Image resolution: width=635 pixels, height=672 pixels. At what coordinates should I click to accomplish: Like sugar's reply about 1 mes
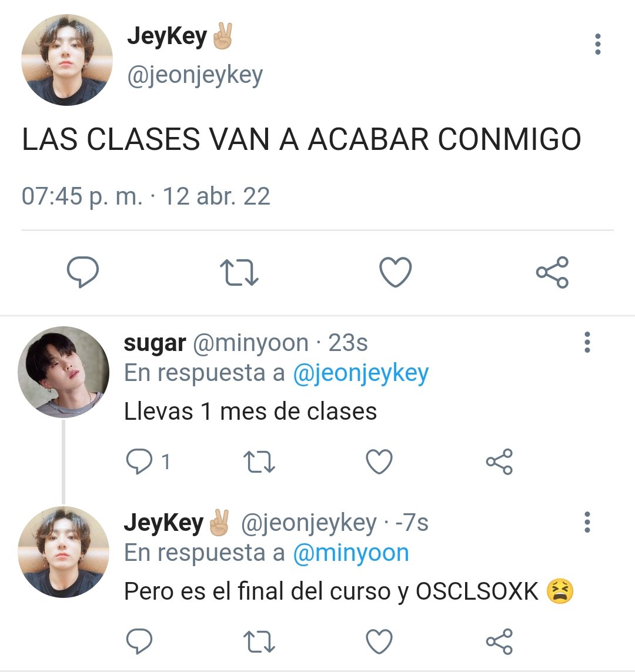(379, 462)
